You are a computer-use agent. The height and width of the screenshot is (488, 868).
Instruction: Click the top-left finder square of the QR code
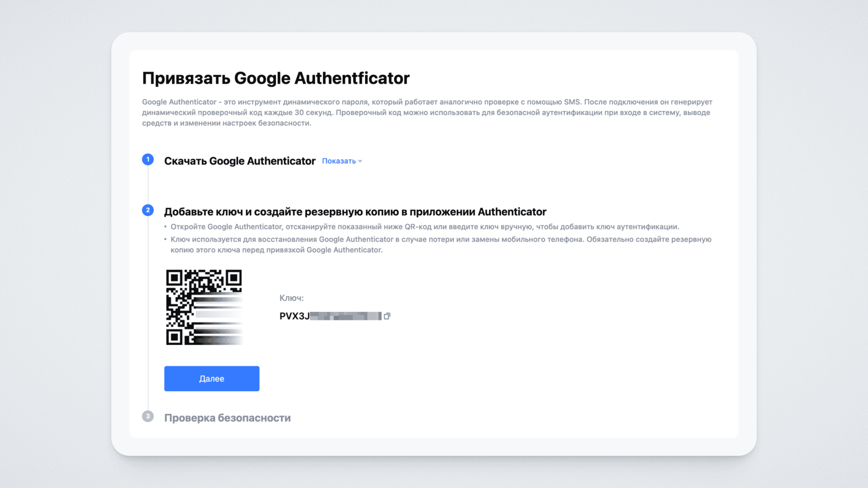tap(174, 278)
